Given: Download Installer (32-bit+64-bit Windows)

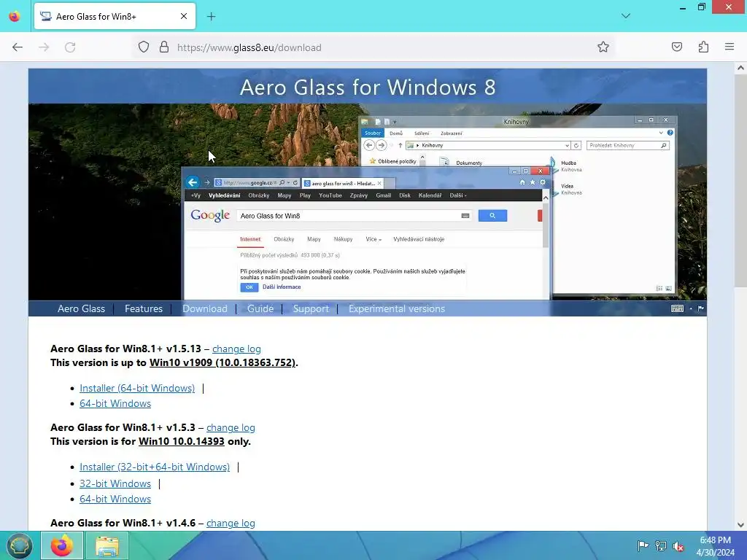Looking at the screenshot, I should pyautogui.click(x=155, y=467).
